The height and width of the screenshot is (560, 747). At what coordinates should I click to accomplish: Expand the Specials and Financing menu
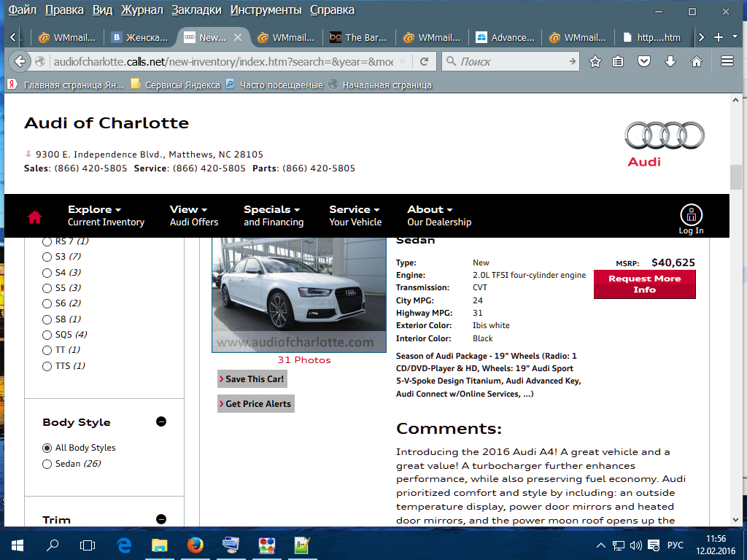pos(274,216)
